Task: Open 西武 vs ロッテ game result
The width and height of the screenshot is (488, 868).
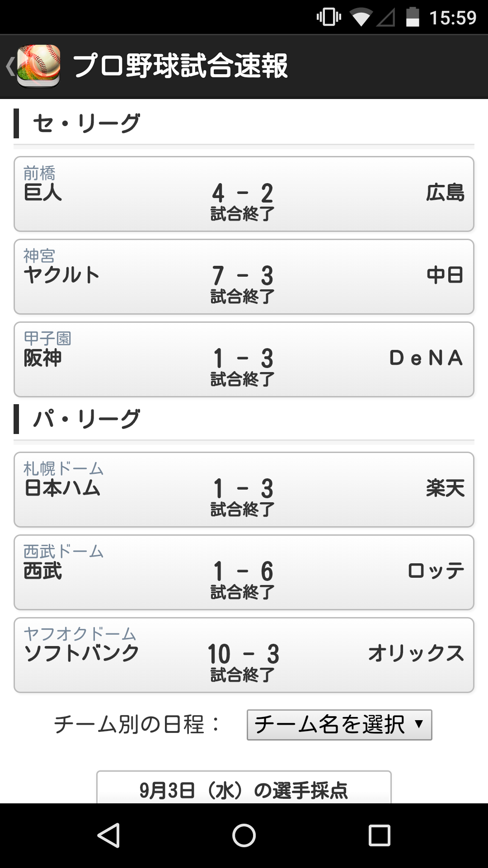Action: [244, 572]
